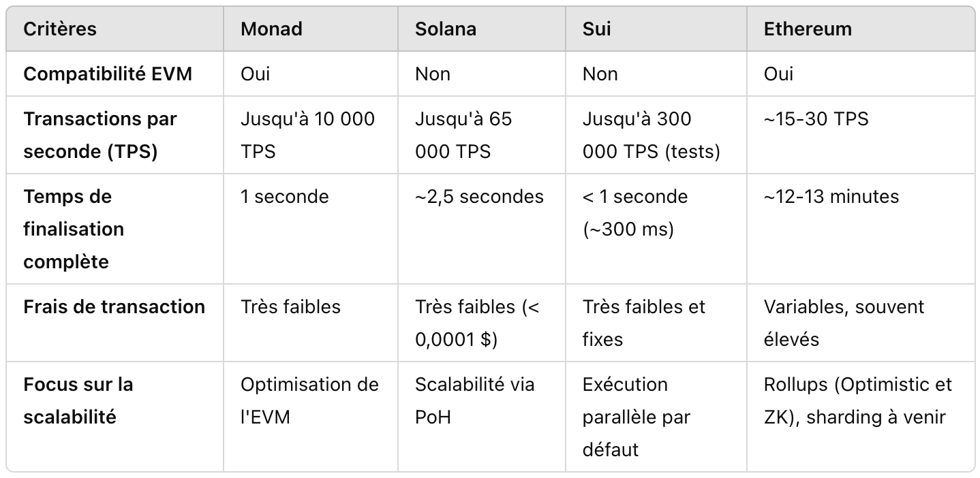980x478 pixels.
Task: Select the Focus sur la scalabilité label
Action: tap(78, 400)
